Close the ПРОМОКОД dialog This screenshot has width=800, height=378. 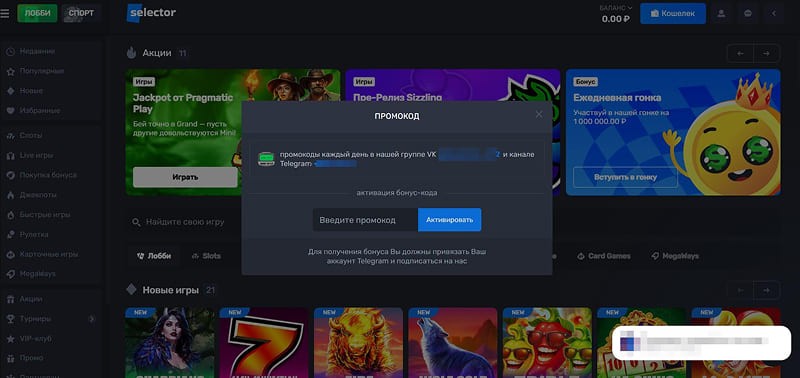point(539,114)
